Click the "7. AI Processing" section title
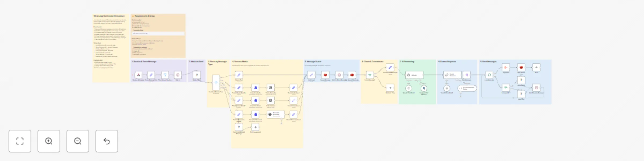 (x=407, y=62)
